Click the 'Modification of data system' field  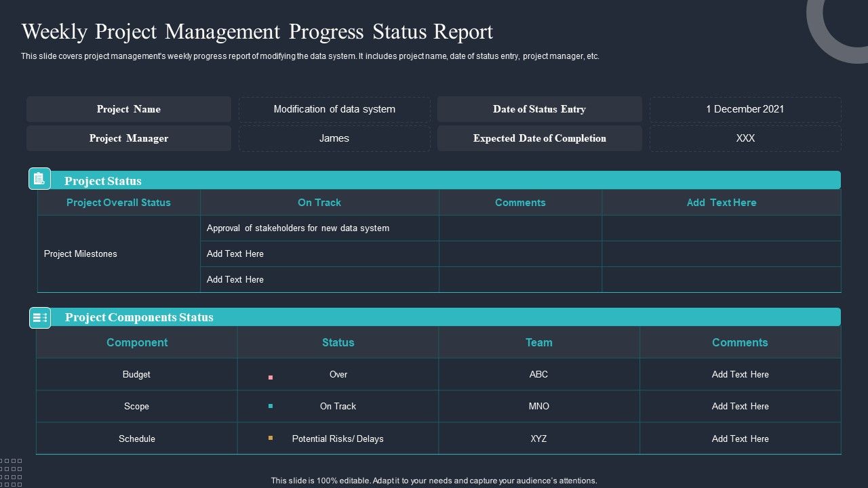pos(334,109)
